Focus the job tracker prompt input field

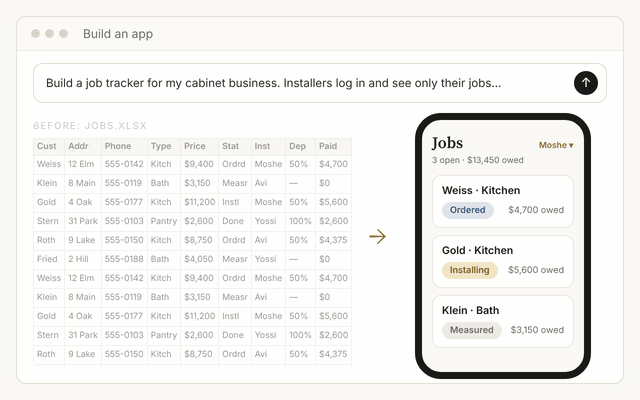click(x=320, y=83)
